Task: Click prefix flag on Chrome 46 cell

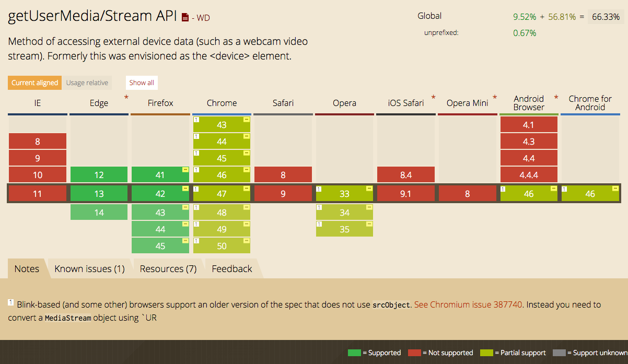Action: [x=247, y=170]
